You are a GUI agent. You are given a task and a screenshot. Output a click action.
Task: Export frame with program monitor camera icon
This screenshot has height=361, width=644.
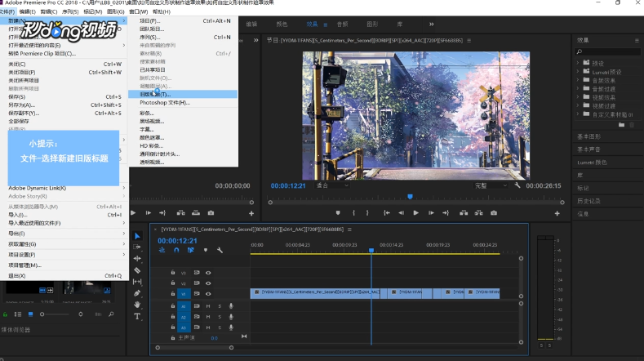click(x=494, y=212)
